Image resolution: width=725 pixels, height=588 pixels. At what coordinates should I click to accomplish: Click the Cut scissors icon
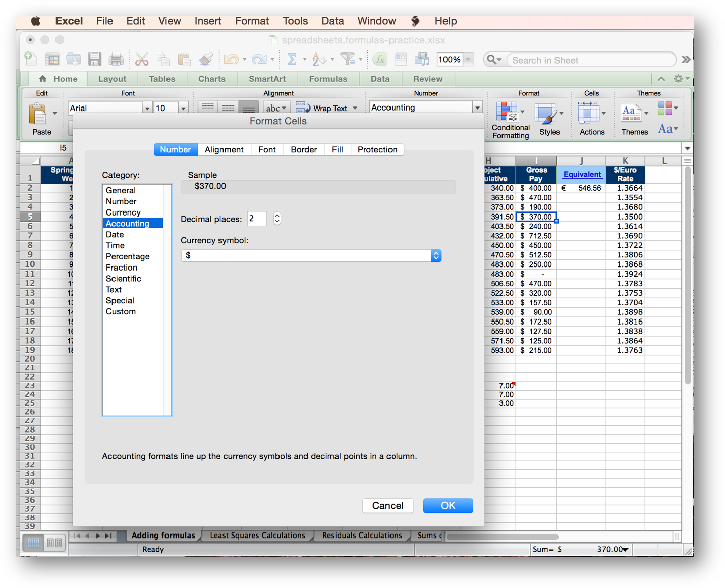pos(142,60)
